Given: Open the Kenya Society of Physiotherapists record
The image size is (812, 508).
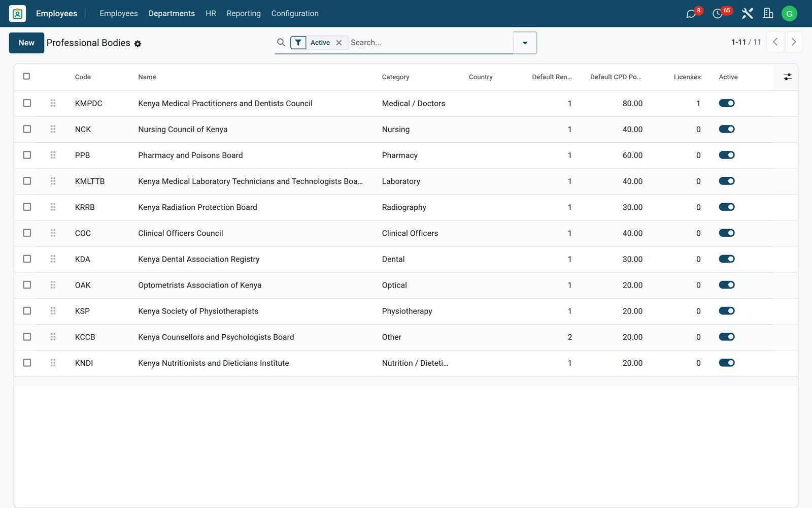Looking at the screenshot, I should [x=198, y=311].
